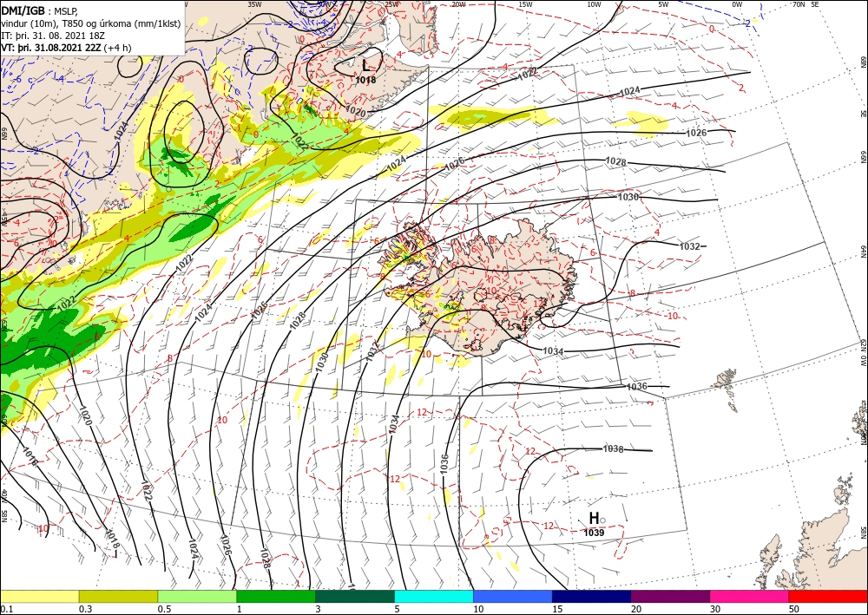Click the light green 0.5–1 legend swatch
868x615 pixels.
tap(197, 596)
